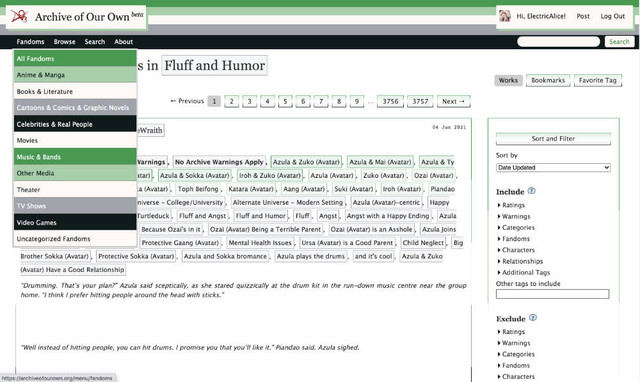Expand Exclude Ratings filter
640x382 pixels.
click(511, 332)
